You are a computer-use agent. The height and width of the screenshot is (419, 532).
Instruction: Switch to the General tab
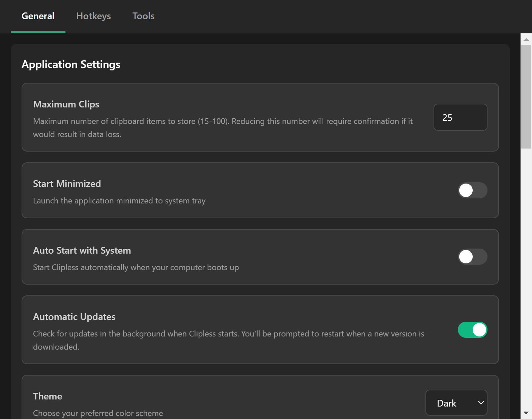tap(38, 16)
